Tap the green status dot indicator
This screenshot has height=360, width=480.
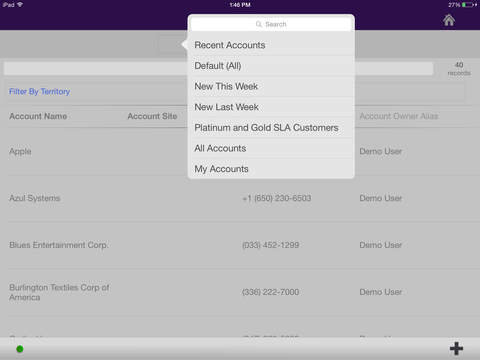tap(20, 349)
